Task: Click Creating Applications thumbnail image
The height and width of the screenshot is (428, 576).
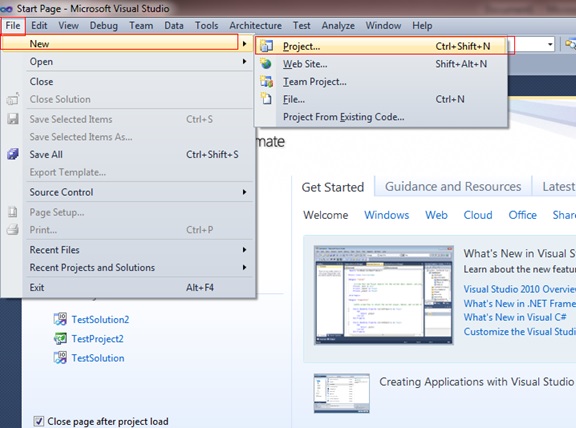Action: (x=342, y=393)
